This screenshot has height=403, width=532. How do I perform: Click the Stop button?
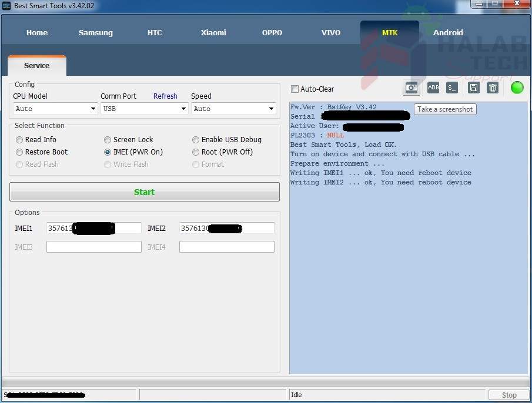tap(509, 395)
